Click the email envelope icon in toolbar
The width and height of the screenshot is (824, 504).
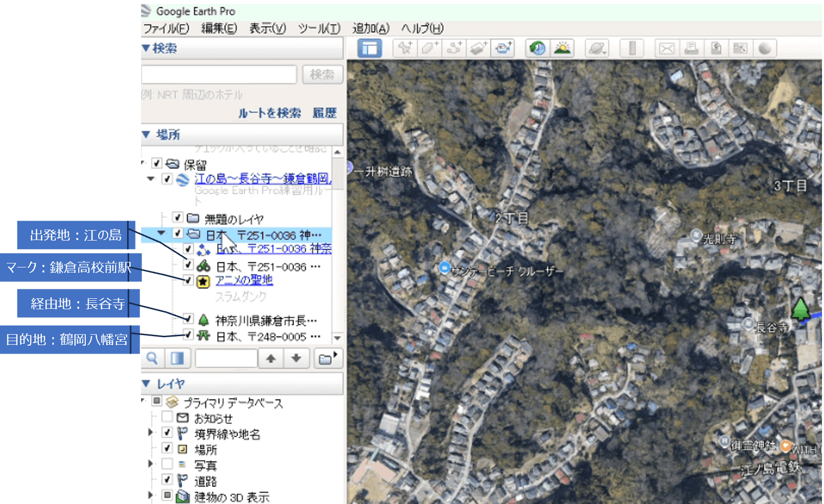pyautogui.click(x=666, y=48)
